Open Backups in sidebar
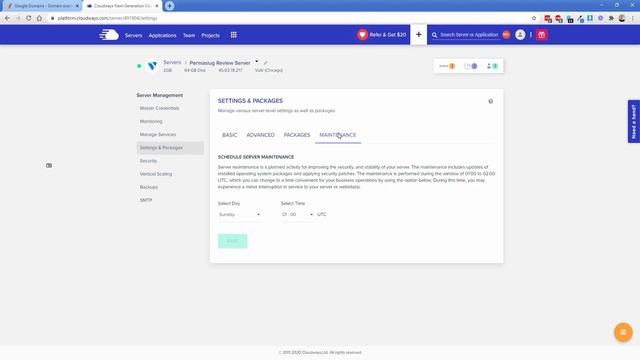 point(149,187)
